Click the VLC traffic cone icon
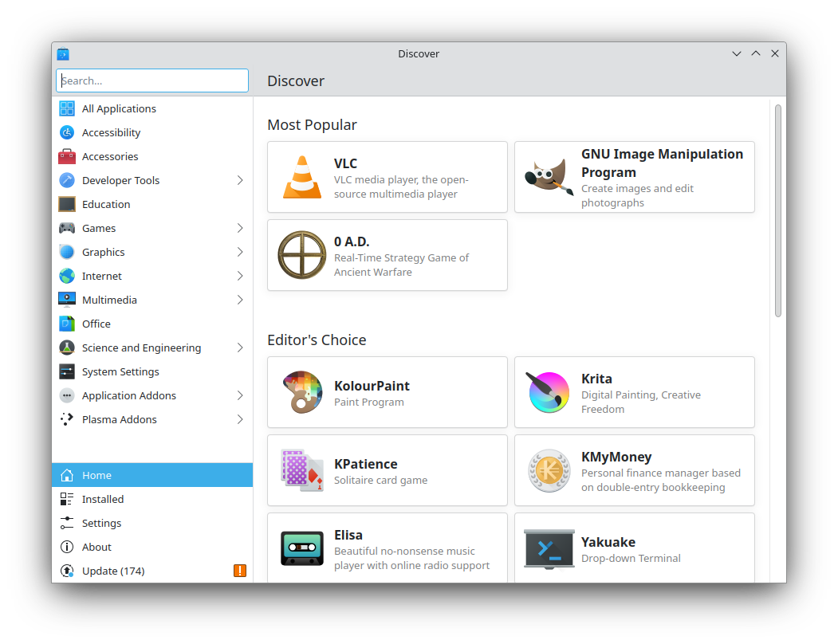The height and width of the screenshot is (644, 838). [x=301, y=177]
